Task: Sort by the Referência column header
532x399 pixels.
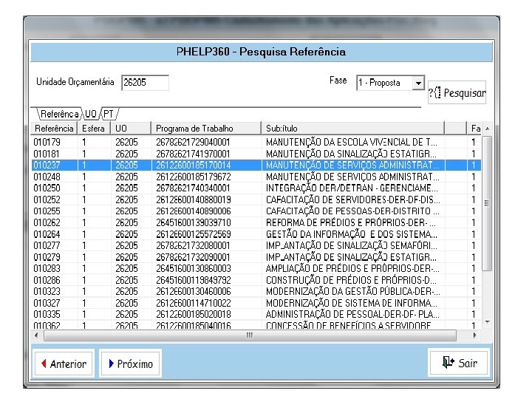Action: click(x=54, y=129)
